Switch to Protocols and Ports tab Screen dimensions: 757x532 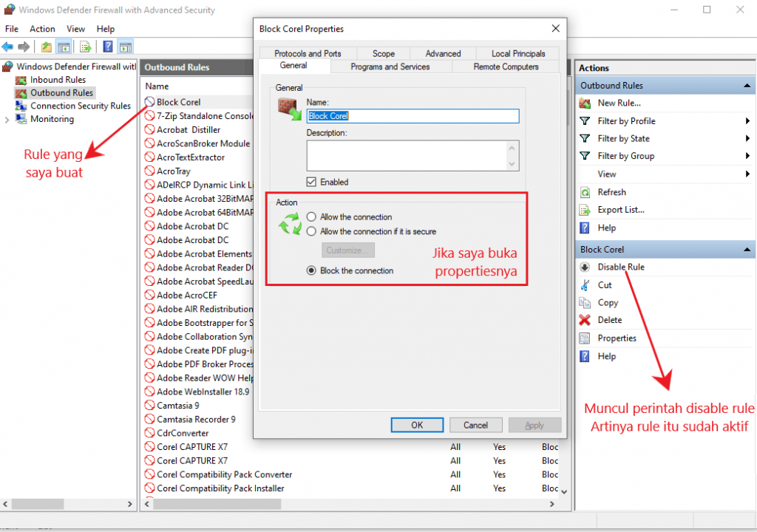tap(308, 54)
